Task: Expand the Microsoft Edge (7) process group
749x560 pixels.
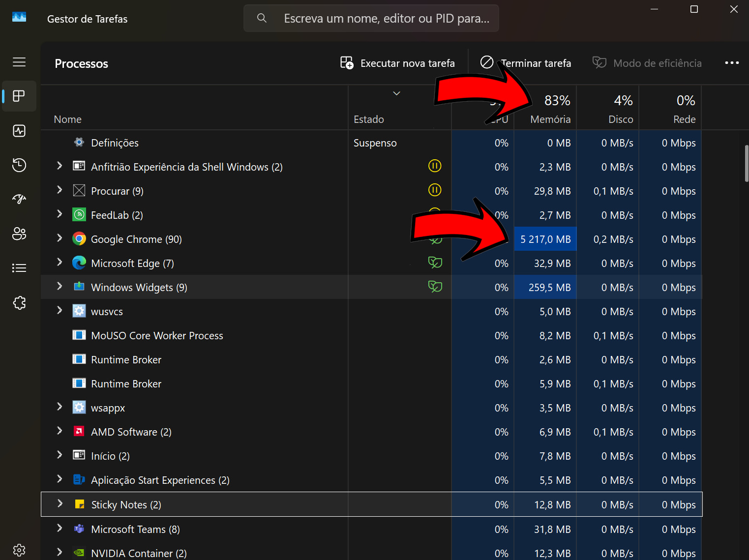Action: pyautogui.click(x=60, y=263)
